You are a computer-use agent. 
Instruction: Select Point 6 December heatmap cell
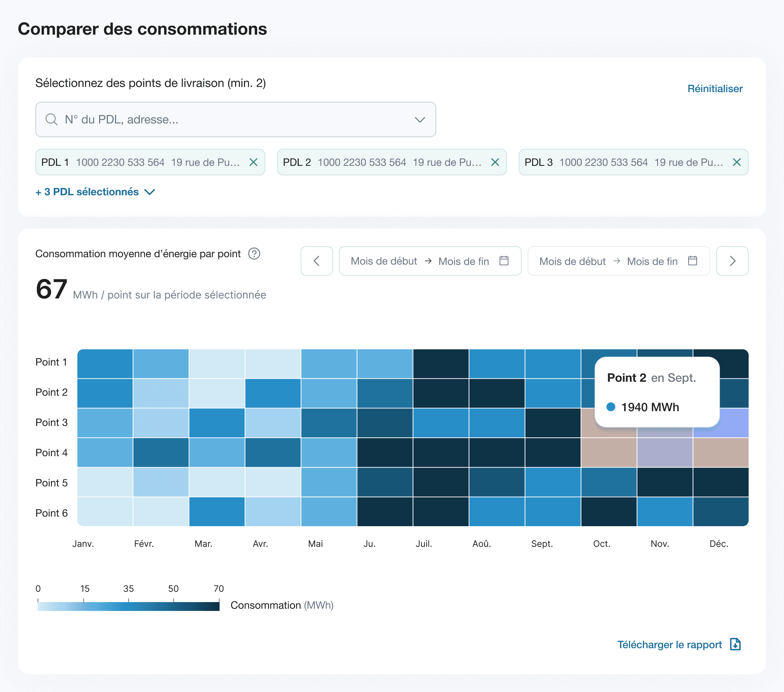click(720, 512)
